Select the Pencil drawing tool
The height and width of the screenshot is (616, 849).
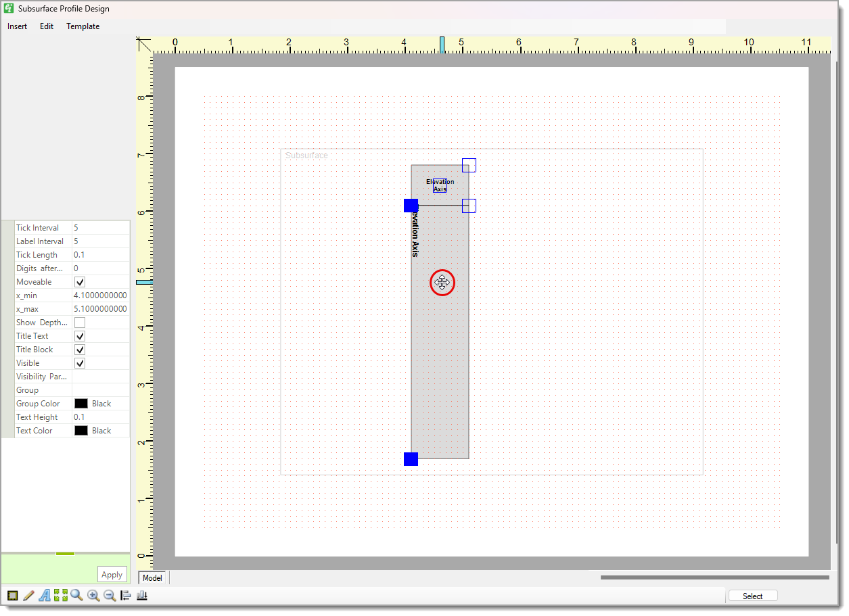click(28, 595)
